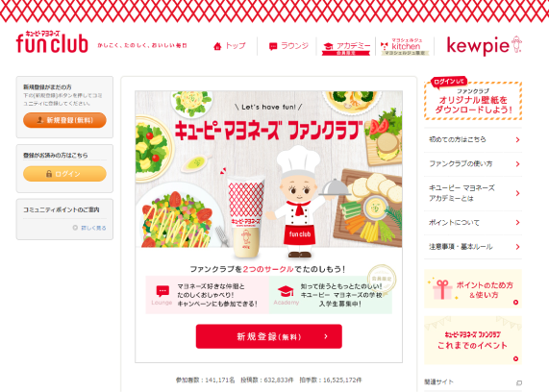This screenshot has height=392, width=549.
Task: Open アカデミー graduation cap menu item
Action: [346, 47]
